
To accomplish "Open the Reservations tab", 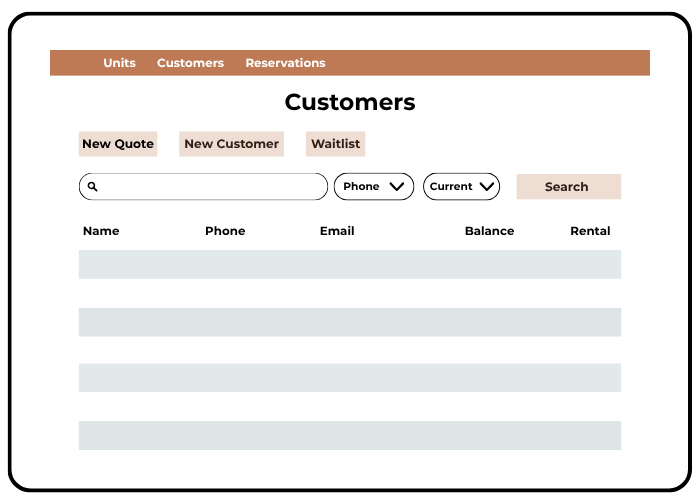I will coord(285,63).
